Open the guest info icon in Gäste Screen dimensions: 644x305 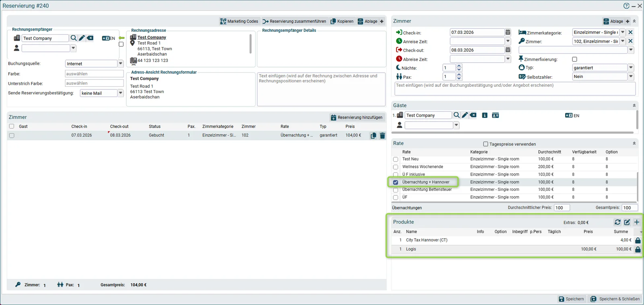(x=485, y=115)
